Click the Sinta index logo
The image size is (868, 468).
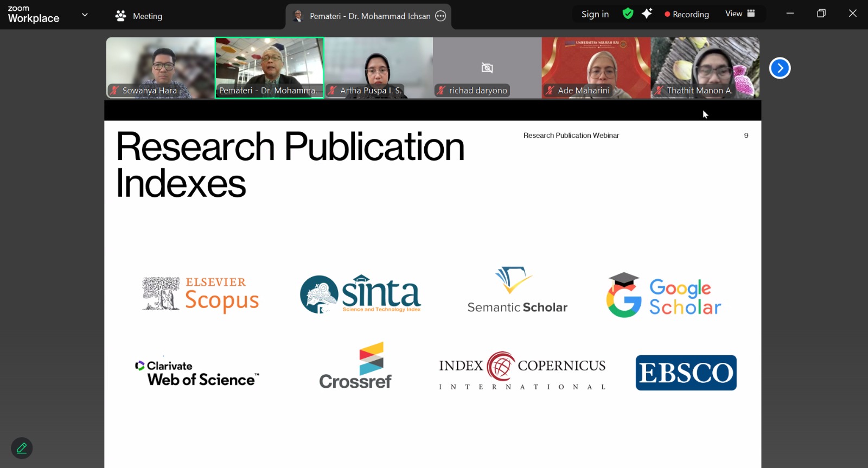coord(361,294)
